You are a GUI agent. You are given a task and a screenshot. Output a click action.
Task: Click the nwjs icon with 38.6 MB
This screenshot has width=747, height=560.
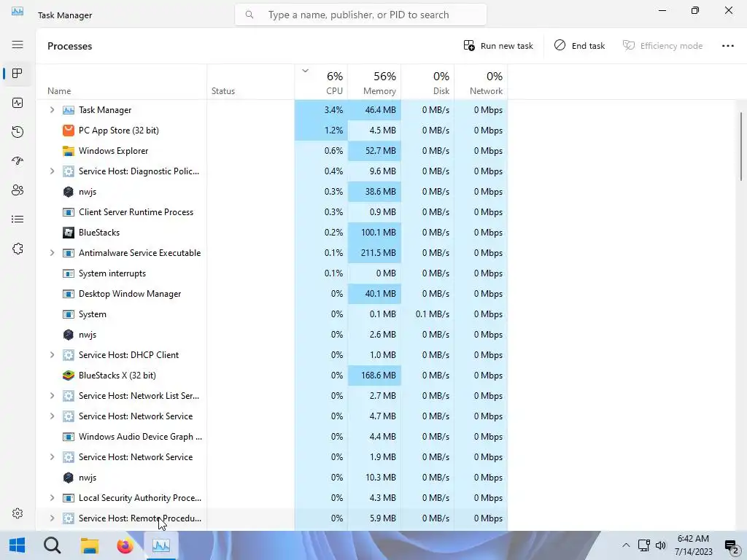[x=69, y=192]
